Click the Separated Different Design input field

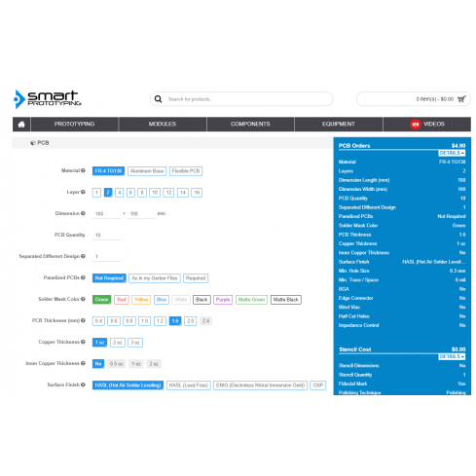point(107,257)
